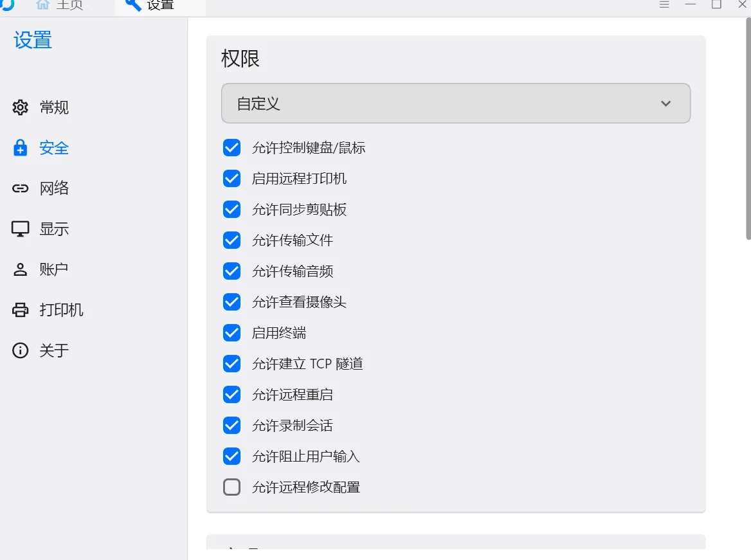This screenshot has height=560, width=751.
Task: Click the vertical scrollbar thumb
Action: tap(748, 129)
